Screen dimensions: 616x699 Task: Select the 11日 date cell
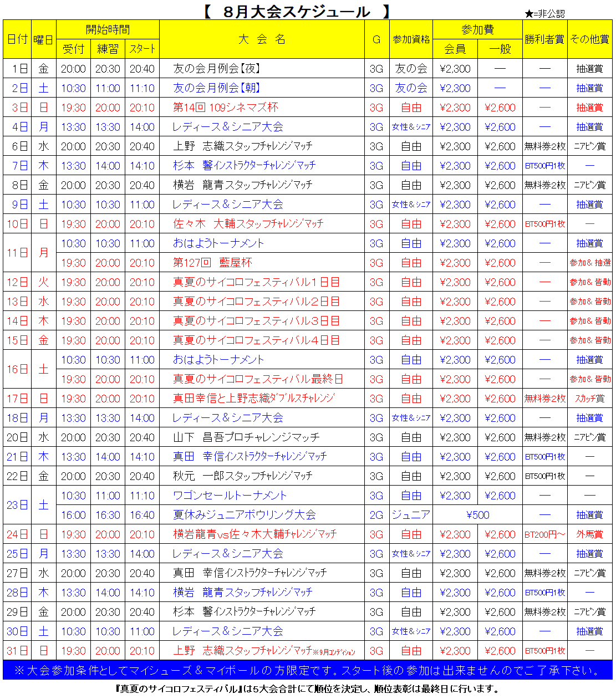pos(17,253)
